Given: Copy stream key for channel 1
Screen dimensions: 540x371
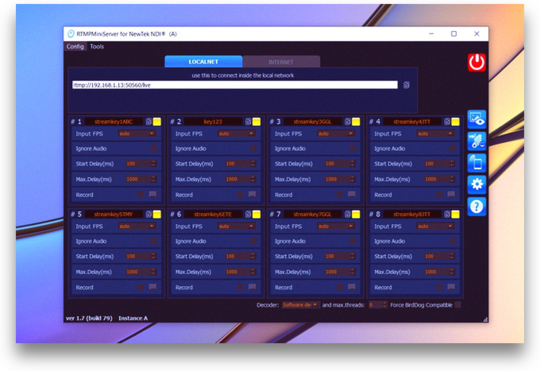Looking at the screenshot, I should 148,122.
